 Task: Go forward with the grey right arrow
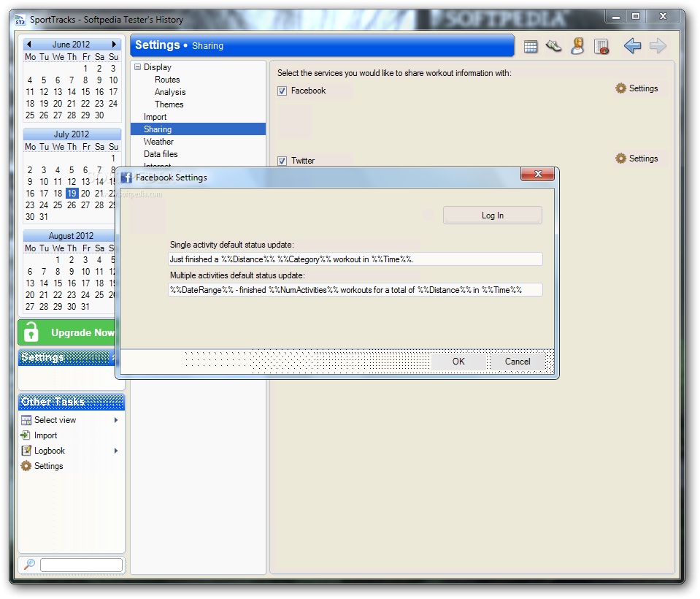click(x=658, y=45)
